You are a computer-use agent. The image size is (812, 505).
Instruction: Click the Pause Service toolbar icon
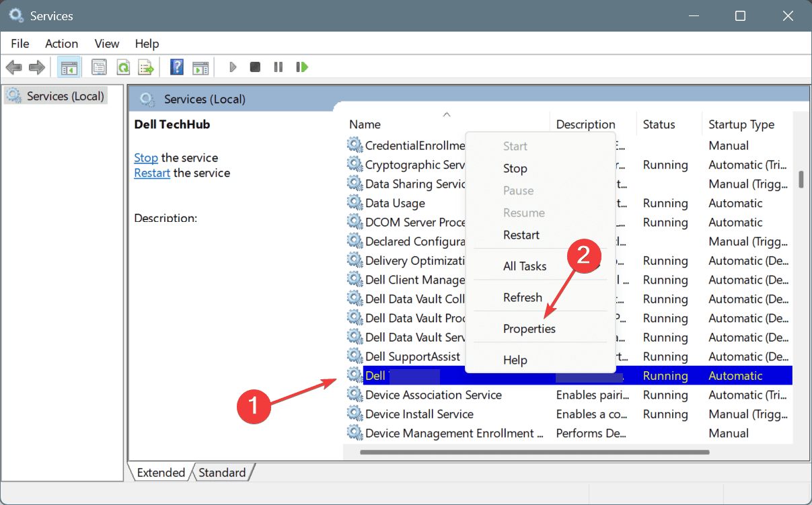[x=278, y=67]
